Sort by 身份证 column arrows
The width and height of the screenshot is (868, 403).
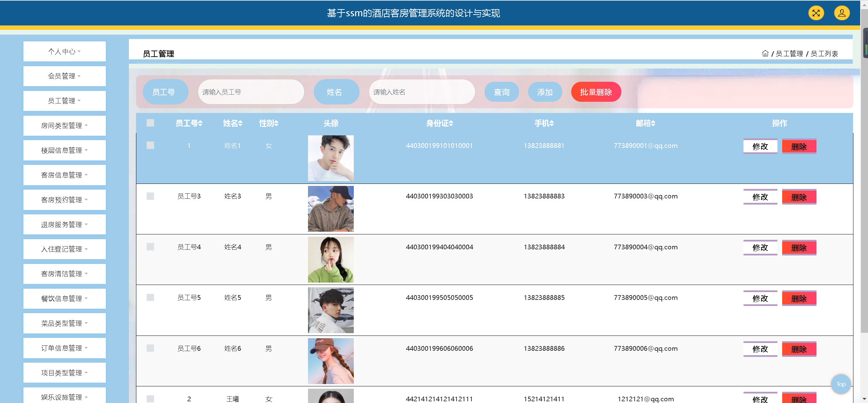point(451,123)
